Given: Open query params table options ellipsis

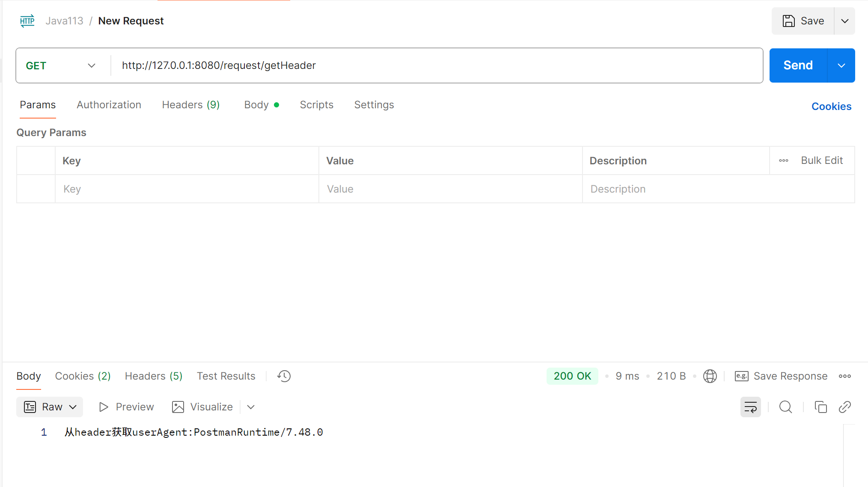Looking at the screenshot, I should (x=783, y=160).
